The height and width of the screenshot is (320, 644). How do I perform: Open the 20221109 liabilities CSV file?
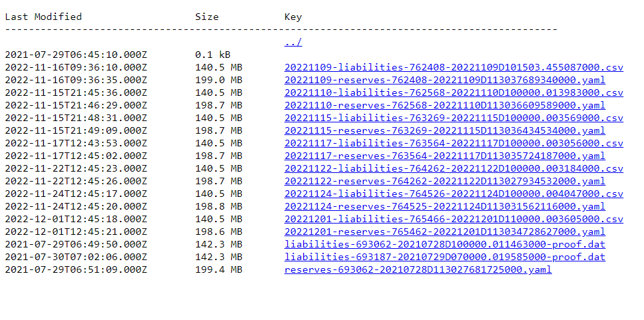[x=454, y=67]
